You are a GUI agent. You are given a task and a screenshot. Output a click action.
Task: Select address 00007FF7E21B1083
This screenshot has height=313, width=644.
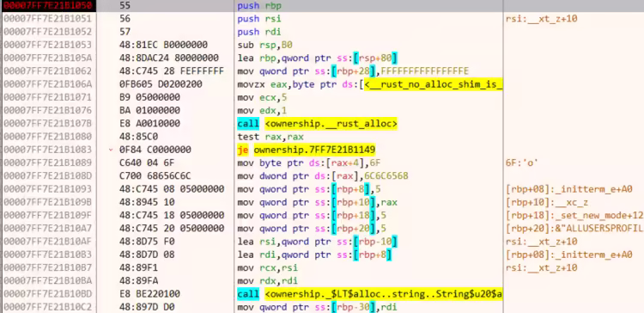coord(47,150)
